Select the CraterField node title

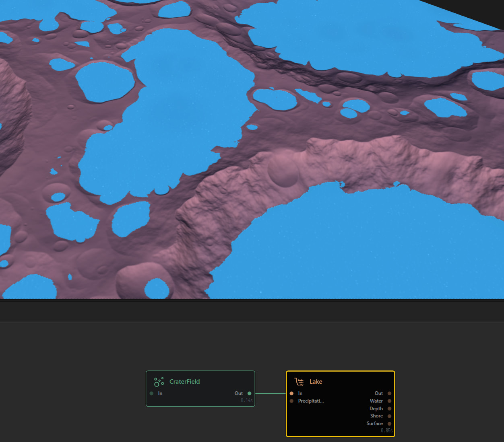[x=184, y=382]
